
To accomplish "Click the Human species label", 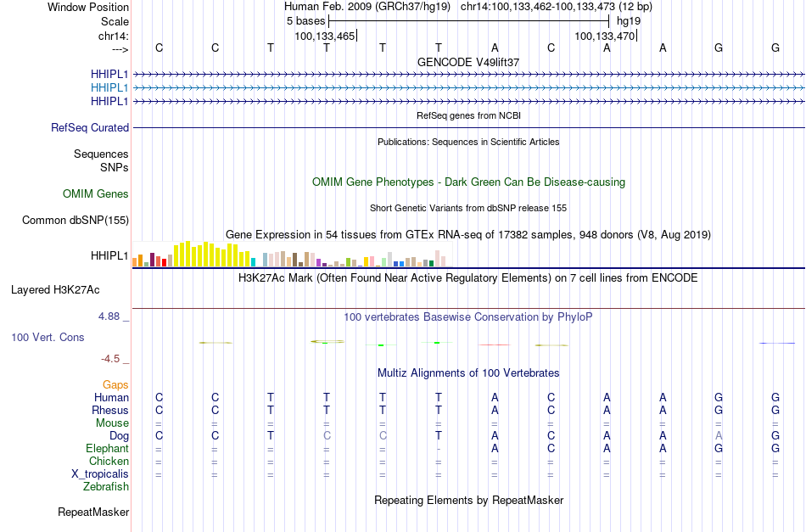I will (111, 397).
